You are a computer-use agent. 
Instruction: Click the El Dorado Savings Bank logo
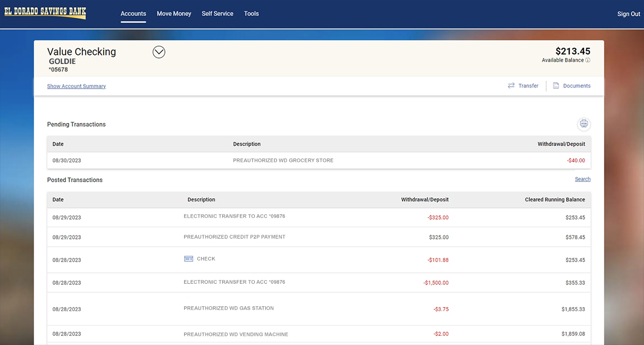coord(45,12)
